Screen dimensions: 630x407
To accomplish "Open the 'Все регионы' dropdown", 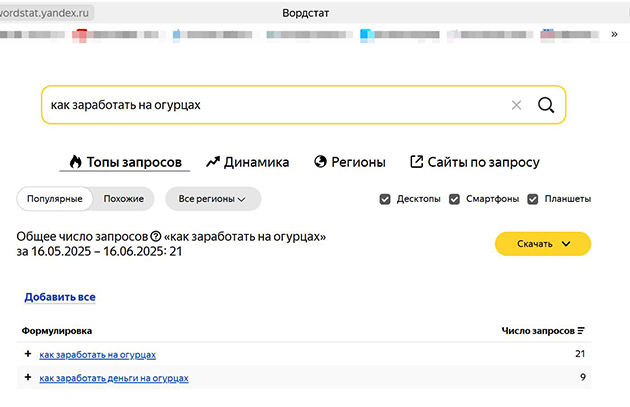I will pos(213,199).
